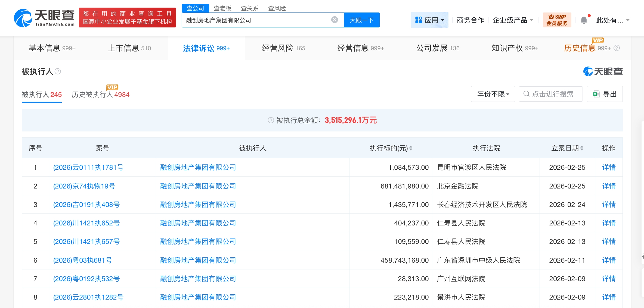Screen dimensions: 644x308
Task: Open the notification bell
Action: coord(583,20)
